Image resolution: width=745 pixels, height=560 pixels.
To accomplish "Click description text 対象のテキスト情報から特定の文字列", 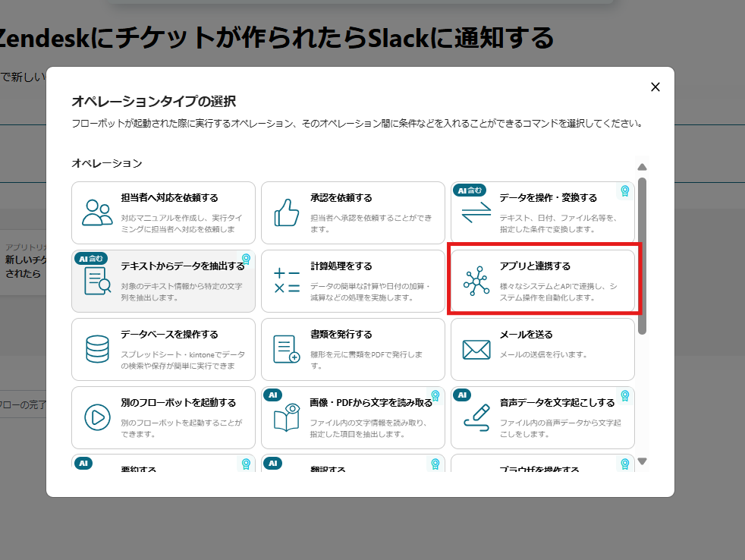I will click(181, 292).
